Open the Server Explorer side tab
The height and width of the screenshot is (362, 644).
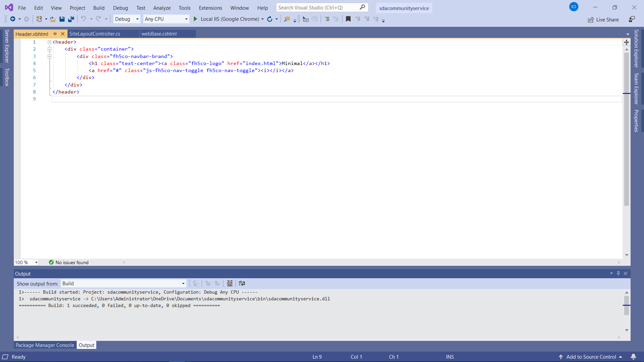pyautogui.click(x=7, y=46)
